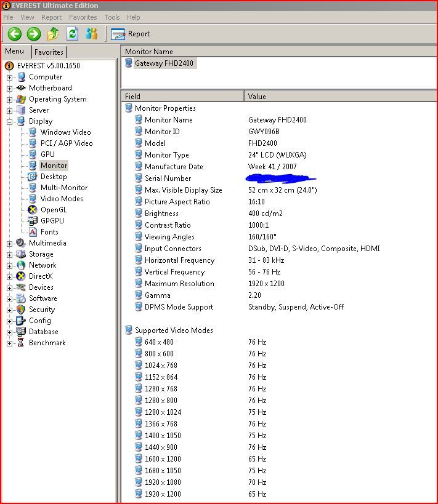Image resolution: width=438 pixels, height=504 pixels.
Task: Select the Windows Video tree item
Action: tap(66, 132)
